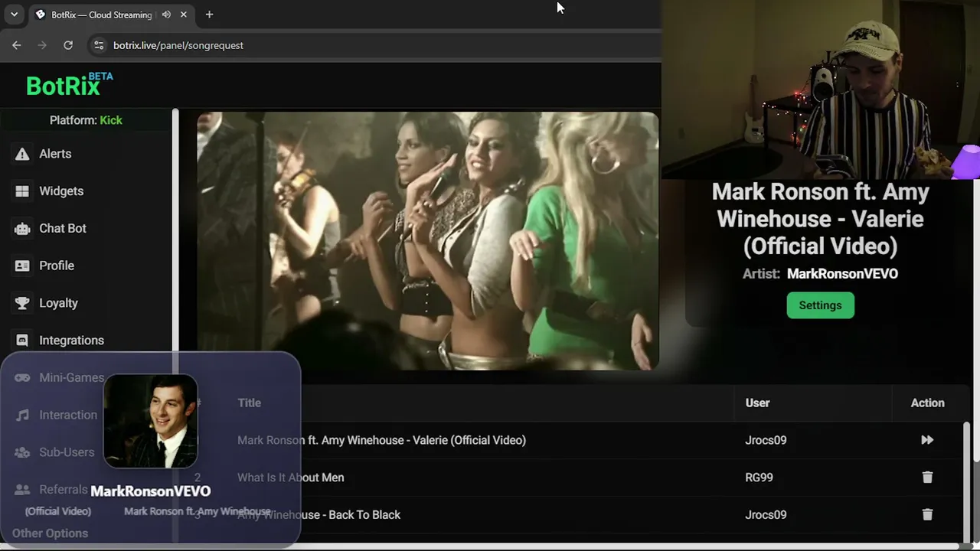The width and height of the screenshot is (980, 551).
Task: Click the grid icon beside Widgets
Action: pos(22,191)
